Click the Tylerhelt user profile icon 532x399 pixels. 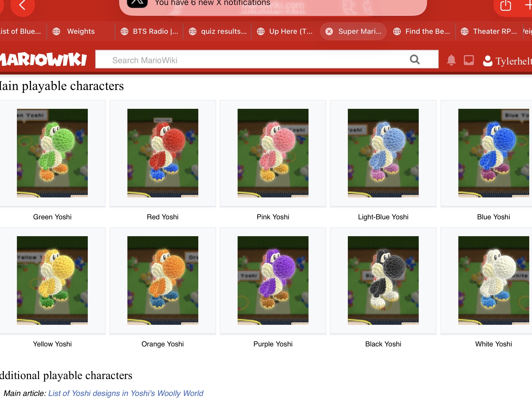click(x=488, y=61)
